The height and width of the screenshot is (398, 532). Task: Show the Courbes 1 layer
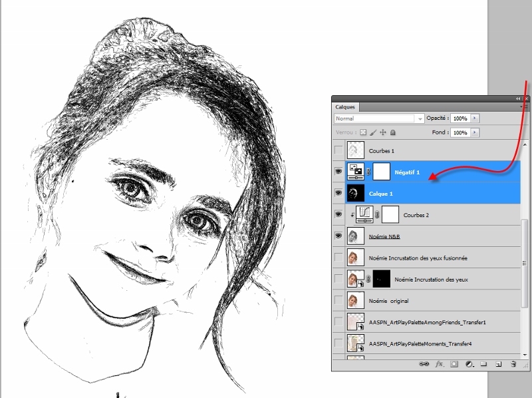click(338, 150)
